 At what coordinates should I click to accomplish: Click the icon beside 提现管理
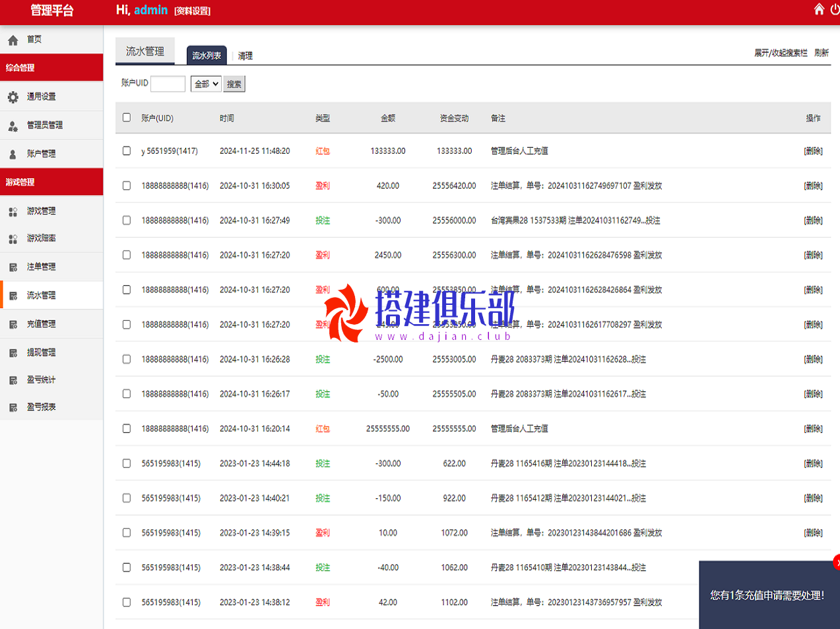[13, 353]
